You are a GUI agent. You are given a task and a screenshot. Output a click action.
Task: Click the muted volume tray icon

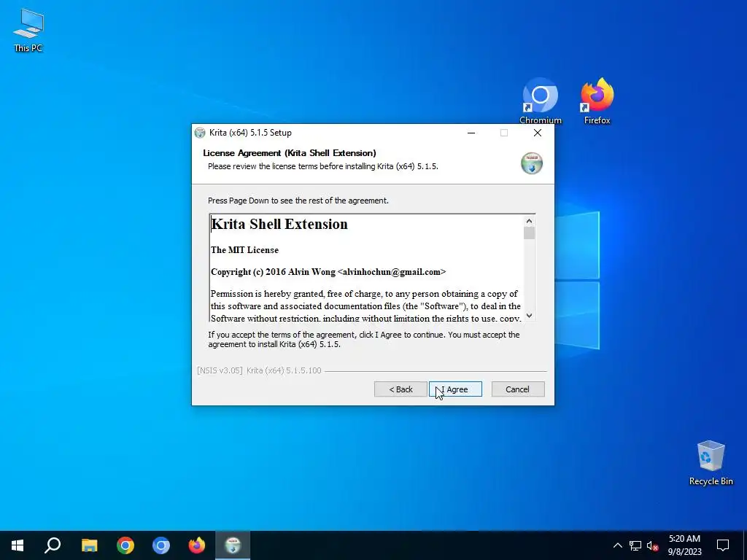(x=652, y=545)
